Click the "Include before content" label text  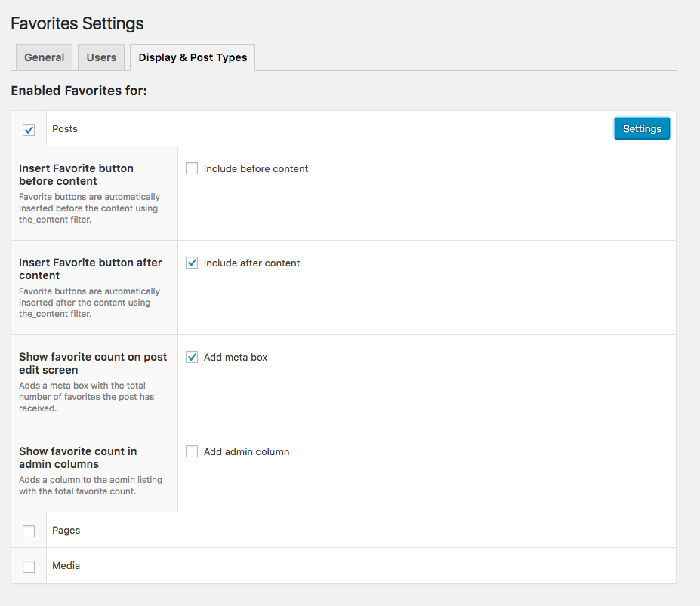(x=256, y=169)
